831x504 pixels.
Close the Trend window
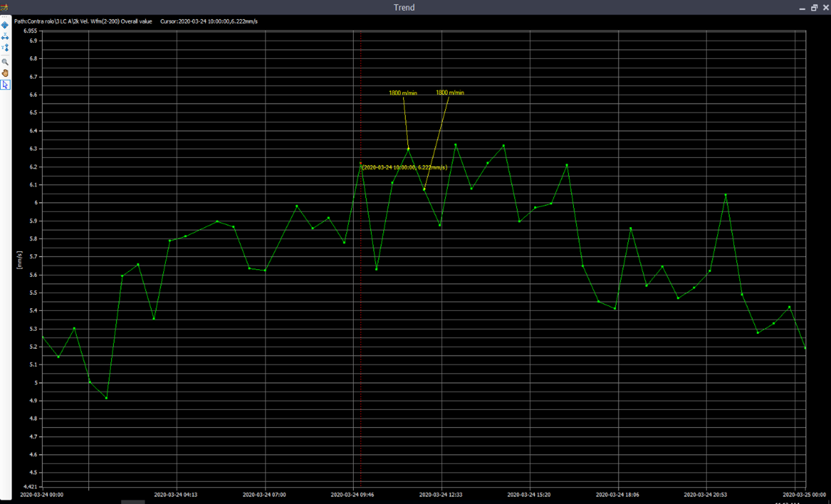[825, 8]
